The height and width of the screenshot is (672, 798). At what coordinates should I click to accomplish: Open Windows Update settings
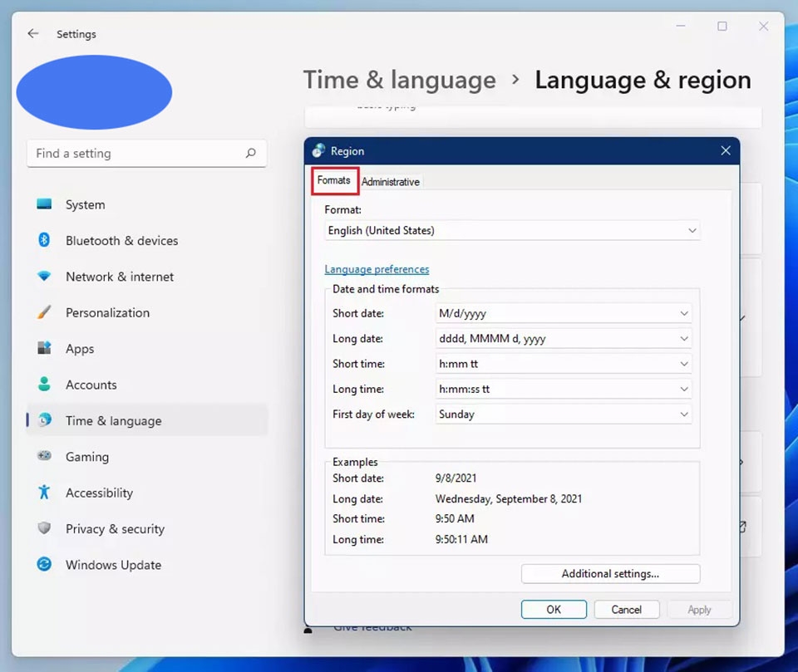point(46,565)
